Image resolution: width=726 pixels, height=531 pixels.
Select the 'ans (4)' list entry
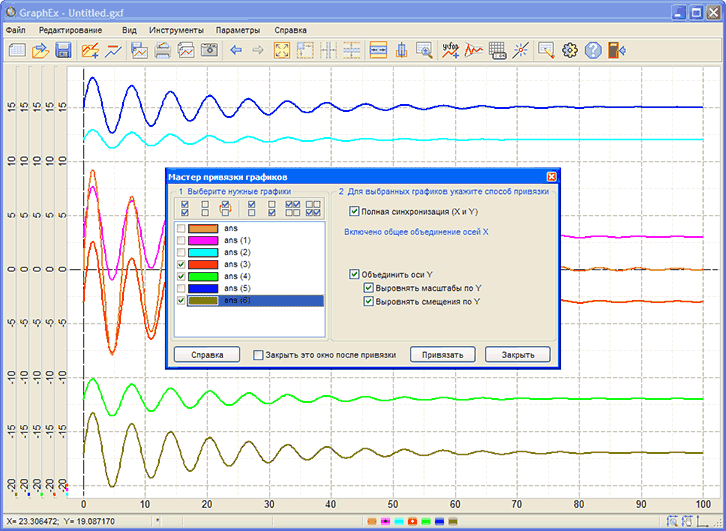[x=236, y=276]
